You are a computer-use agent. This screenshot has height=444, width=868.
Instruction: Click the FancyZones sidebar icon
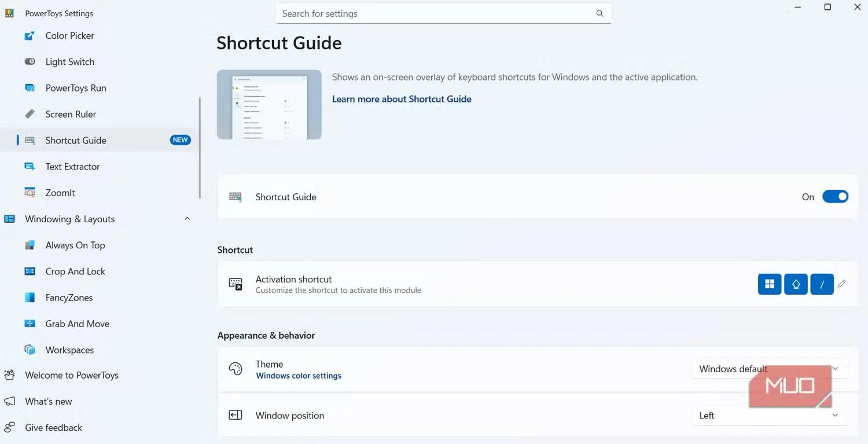30,298
